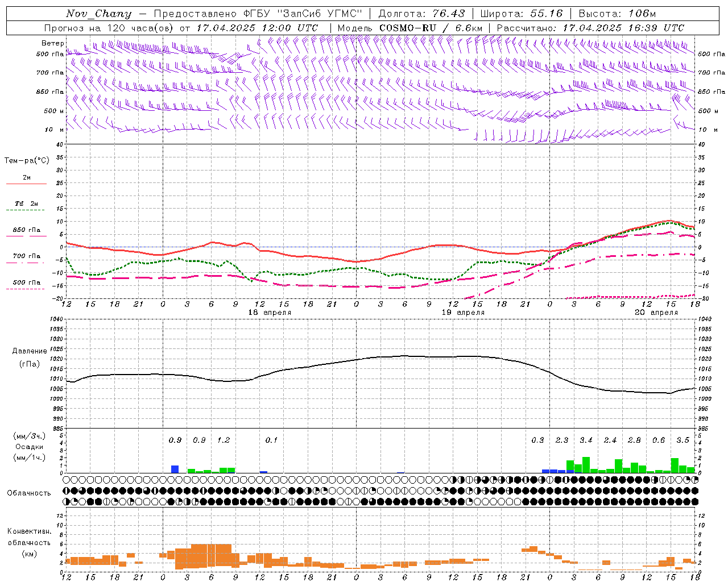
Task: Click the 3-hour precipitation value 3.5
Action: (x=682, y=440)
